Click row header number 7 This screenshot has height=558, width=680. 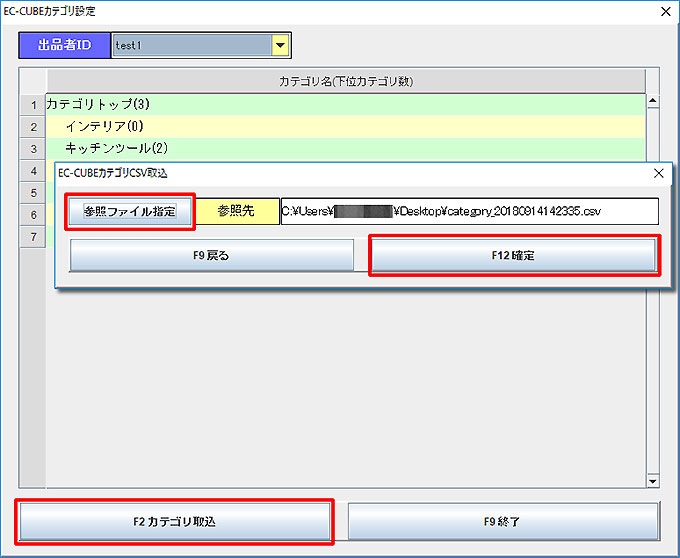(x=33, y=237)
